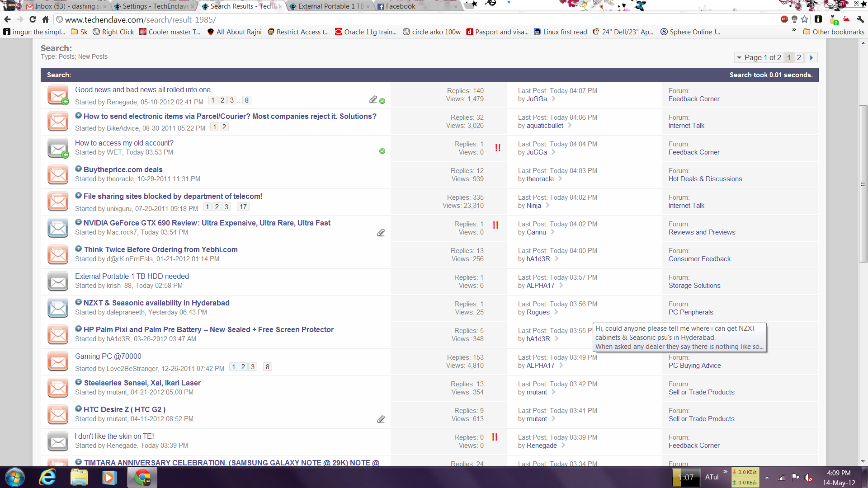
Task: Click the page vertical scrollbar thumb
Action: (863, 183)
